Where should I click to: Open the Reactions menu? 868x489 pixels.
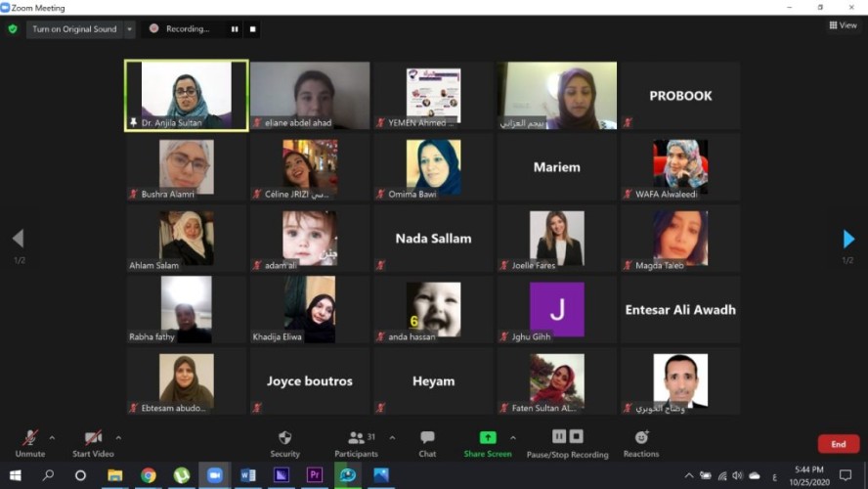641,442
